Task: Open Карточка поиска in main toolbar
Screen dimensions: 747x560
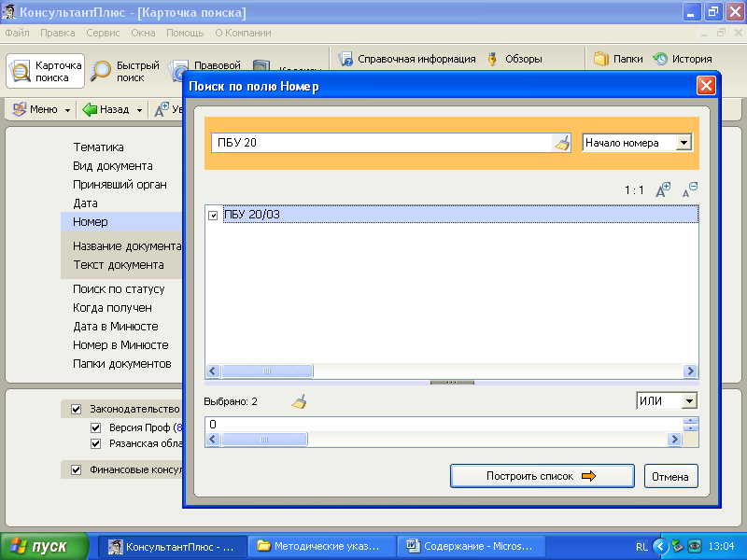Action: coord(45,71)
